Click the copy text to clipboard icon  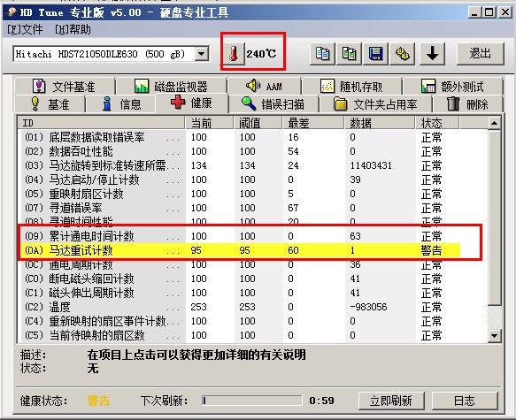pyautogui.click(x=322, y=54)
